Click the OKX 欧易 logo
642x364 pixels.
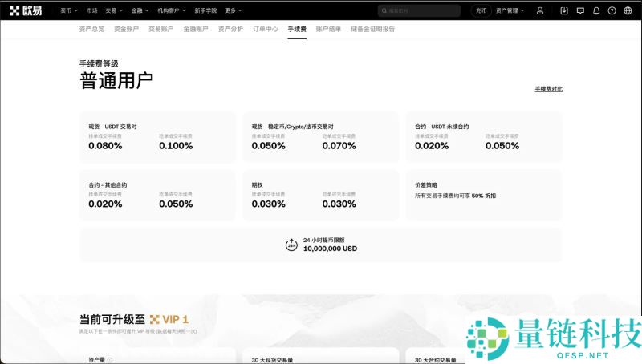(x=26, y=10)
